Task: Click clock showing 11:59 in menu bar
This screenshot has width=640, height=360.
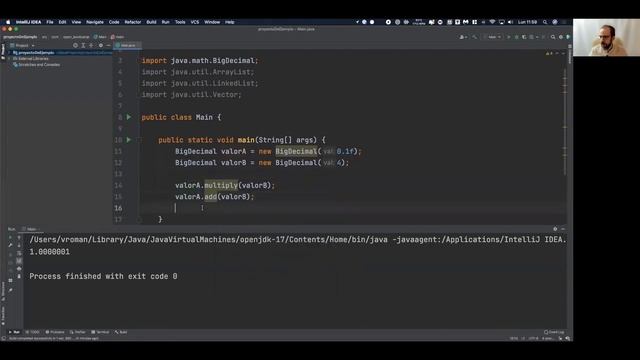Action: click(x=528, y=22)
